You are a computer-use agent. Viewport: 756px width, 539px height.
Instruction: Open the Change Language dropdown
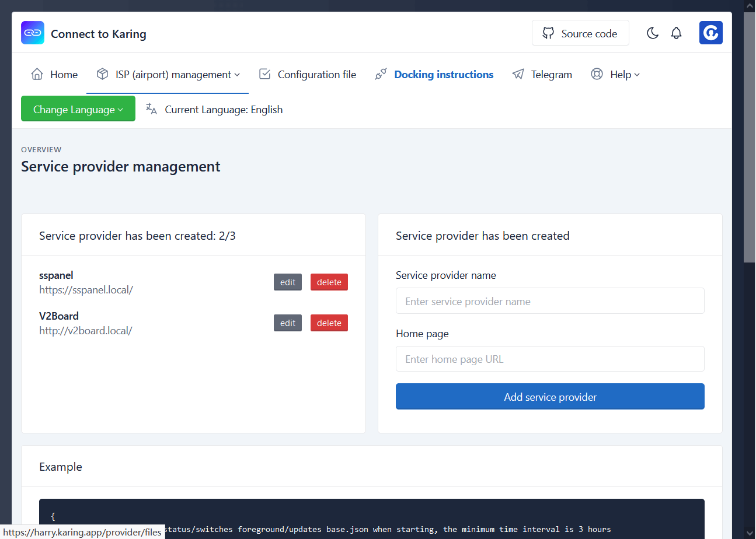pos(78,110)
